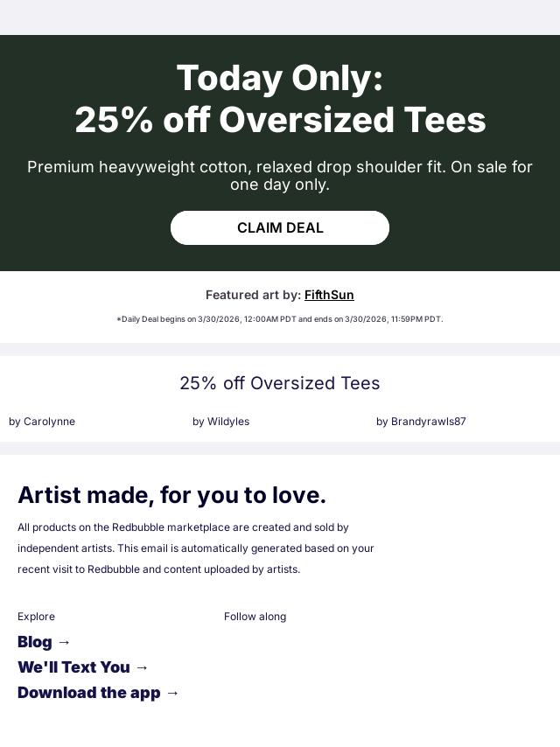This screenshot has width=560, height=747.
Task: Follow the Download the app link
Action: [89, 693]
